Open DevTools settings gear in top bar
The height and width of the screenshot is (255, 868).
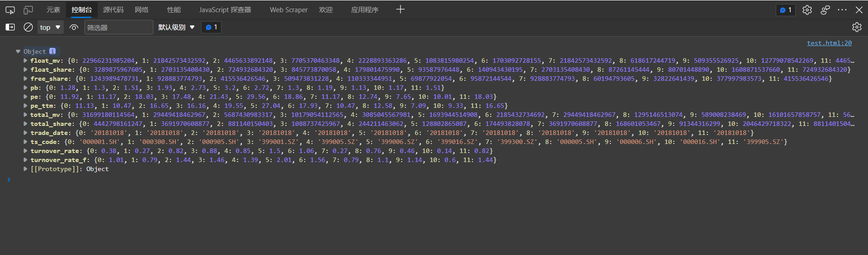(807, 10)
